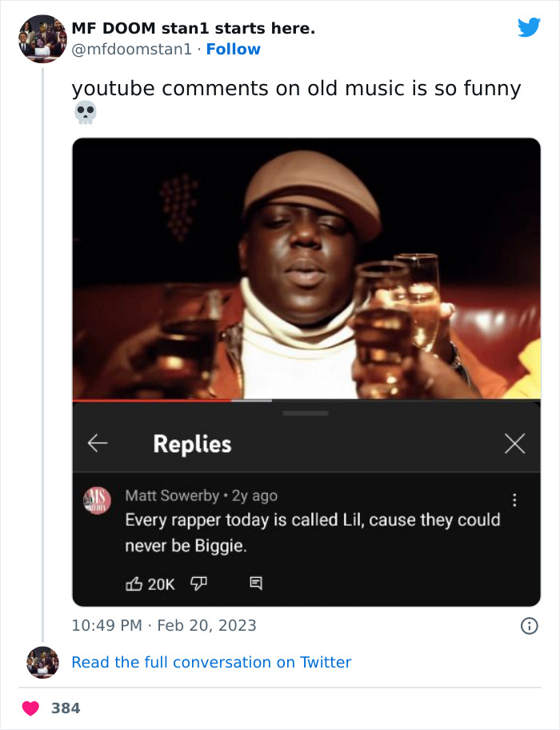The width and height of the screenshot is (560, 730).
Task: Dislike the comment with thumbs-down icon
Action: coord(198,584)
